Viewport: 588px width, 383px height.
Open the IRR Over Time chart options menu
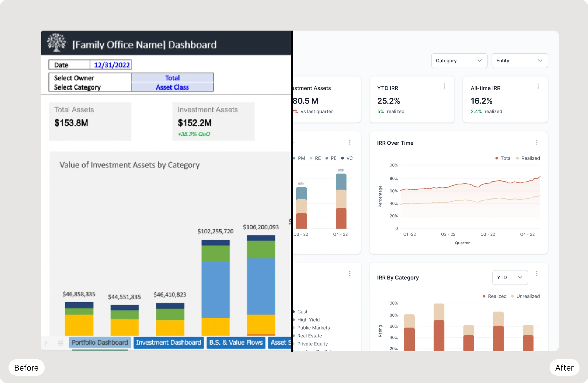[x=537, y=142]
